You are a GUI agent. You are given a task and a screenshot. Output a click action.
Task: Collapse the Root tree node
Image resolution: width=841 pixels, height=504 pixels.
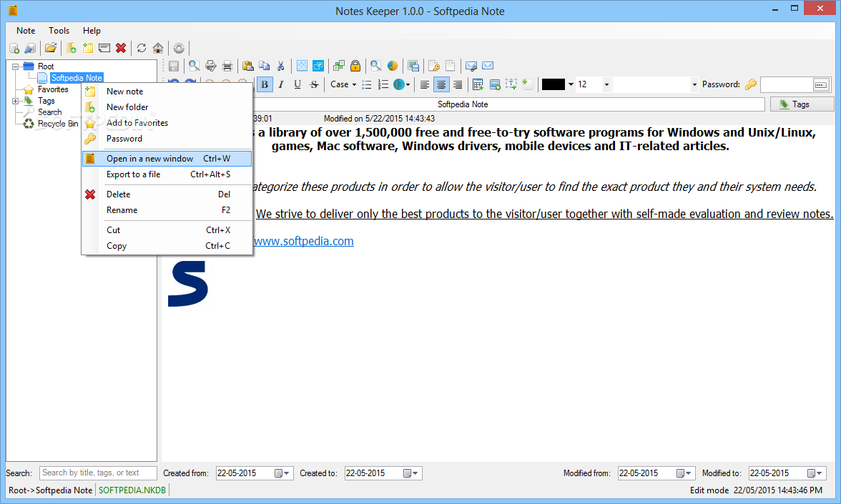16,66
